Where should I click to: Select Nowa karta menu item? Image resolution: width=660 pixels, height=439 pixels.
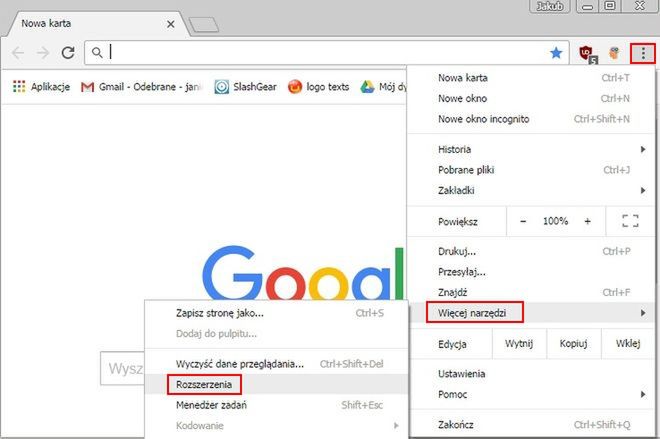coord(531,78)
